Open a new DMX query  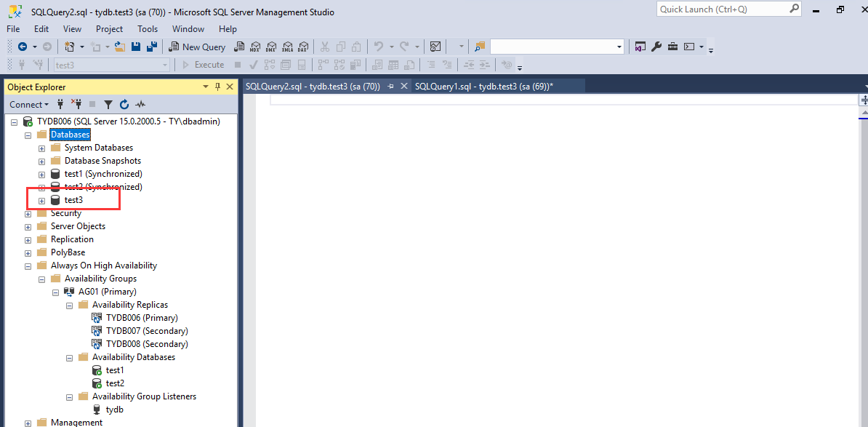coord(271,47)
